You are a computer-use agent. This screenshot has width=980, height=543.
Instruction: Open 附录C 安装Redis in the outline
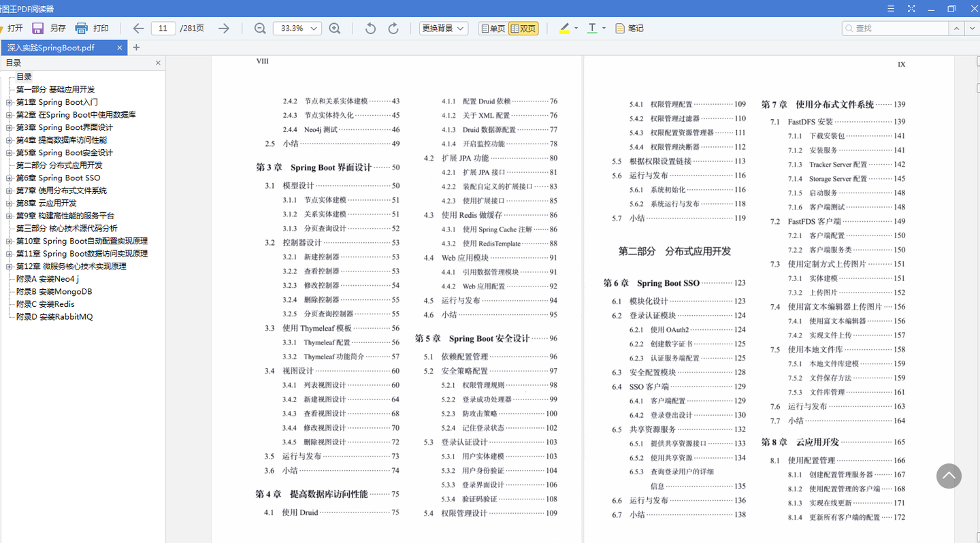tap(45, 304)
